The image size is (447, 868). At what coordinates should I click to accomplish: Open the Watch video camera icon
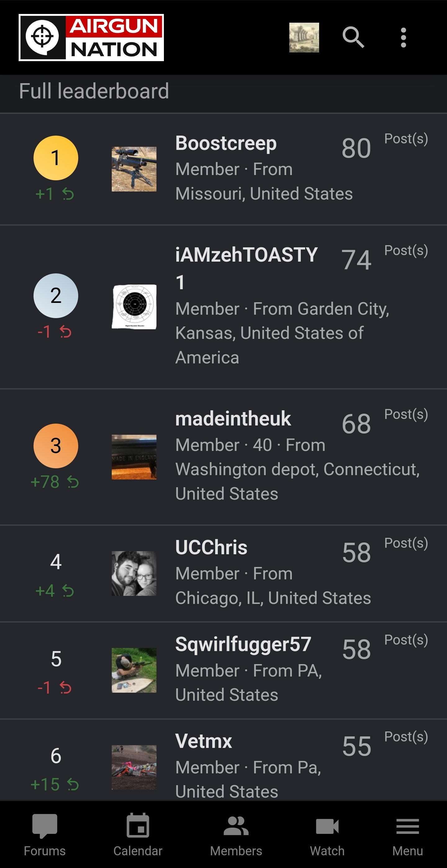pyautogui.click(x=327, y=826)
